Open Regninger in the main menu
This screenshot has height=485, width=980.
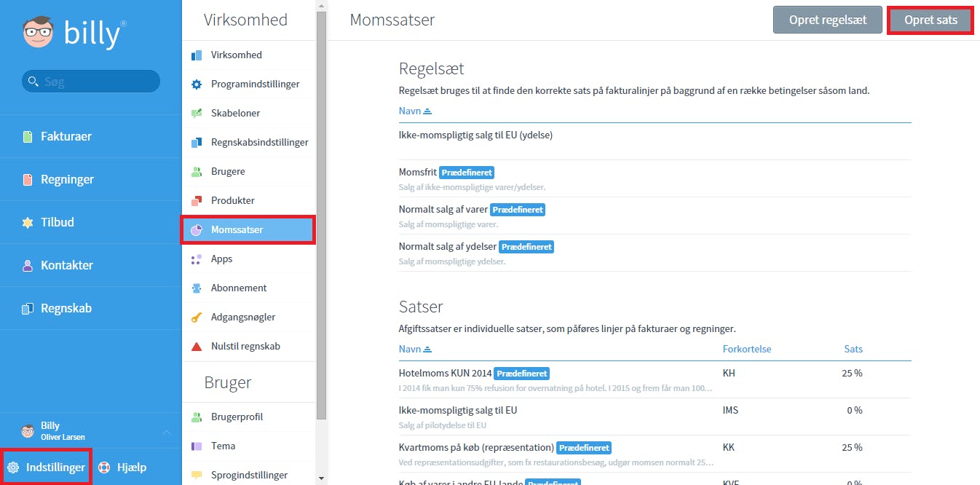(90, 179)
